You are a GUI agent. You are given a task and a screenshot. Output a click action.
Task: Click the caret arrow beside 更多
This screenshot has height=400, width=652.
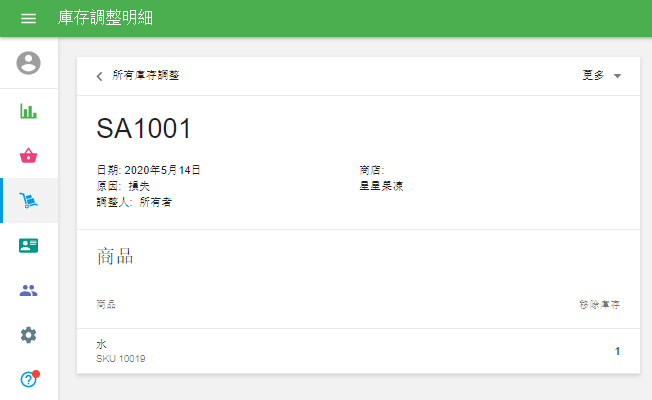pos(617,76)
